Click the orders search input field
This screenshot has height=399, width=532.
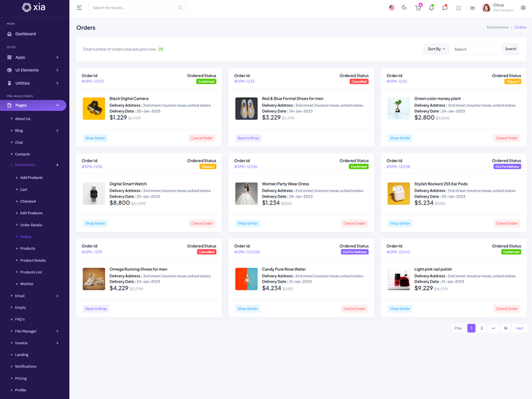tap(475, 49)
